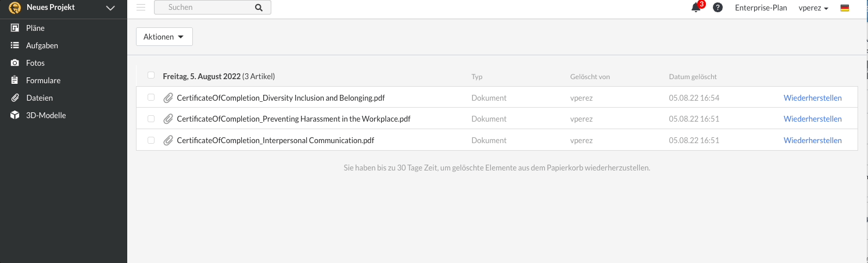Click the notification bell icon
This screenshot has width=868, height=263.
[695, 8]
